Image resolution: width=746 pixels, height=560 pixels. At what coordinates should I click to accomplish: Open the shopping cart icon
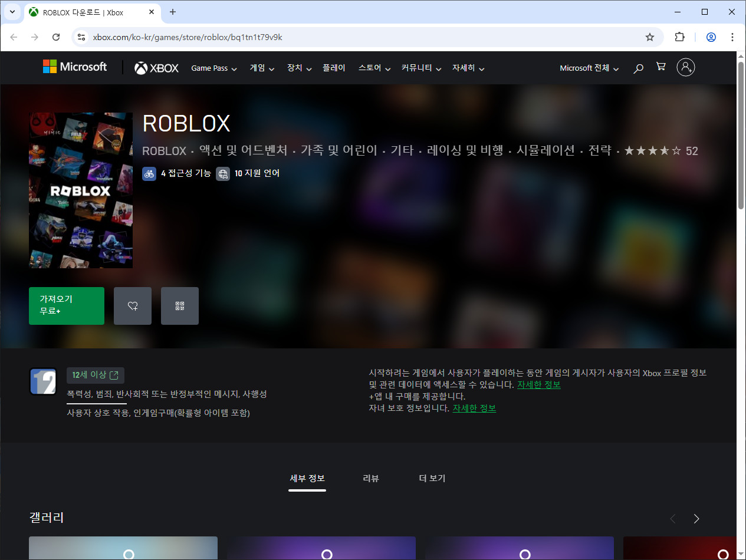click(x=661, y=67)
